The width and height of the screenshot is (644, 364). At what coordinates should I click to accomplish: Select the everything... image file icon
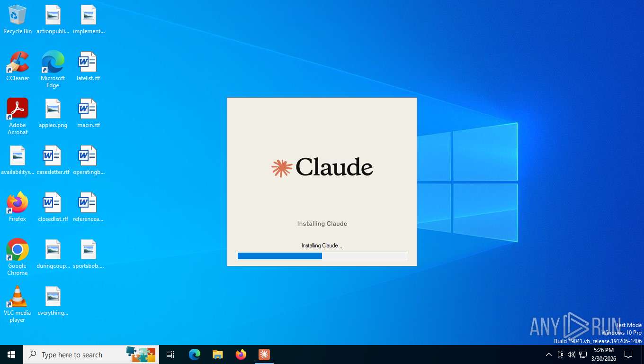tap(53, 301)
